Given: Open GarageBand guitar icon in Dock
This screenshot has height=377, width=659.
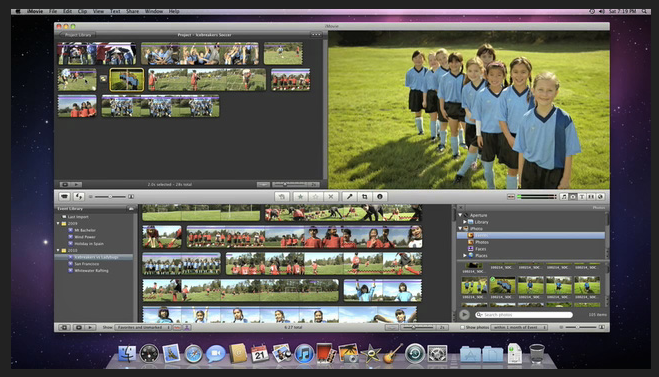Looking at the screenshot, I should (x=393, y=353).
